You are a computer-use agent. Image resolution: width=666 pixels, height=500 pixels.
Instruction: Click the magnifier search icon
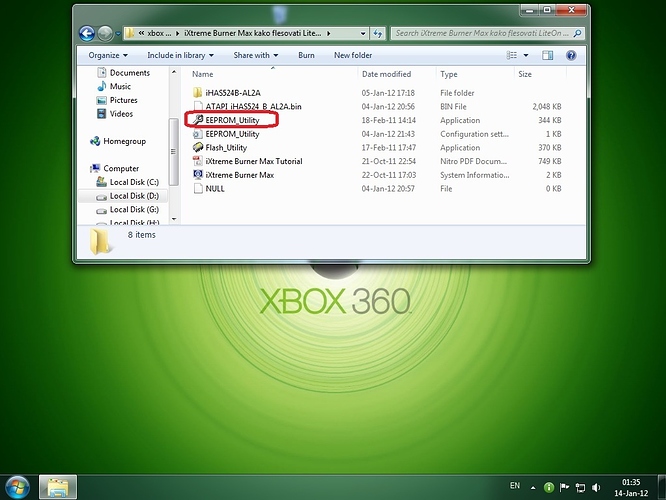pos(577,33)
